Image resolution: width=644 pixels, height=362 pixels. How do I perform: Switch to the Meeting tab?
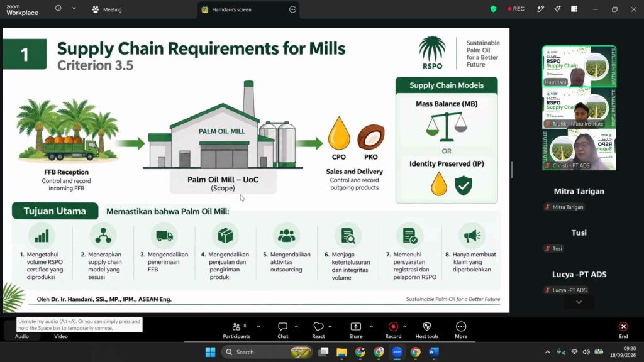point(107,9)
